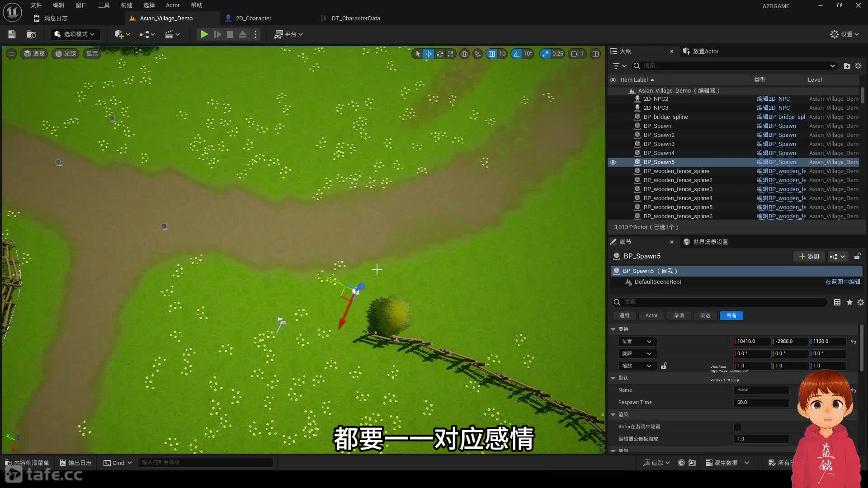Toggle scale snapping in viewport

(545, 54)
